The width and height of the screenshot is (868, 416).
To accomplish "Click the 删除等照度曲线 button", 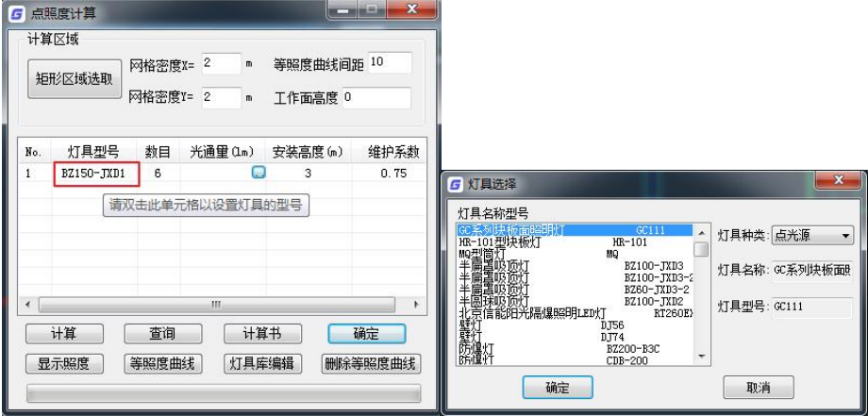I will point(371,364).
